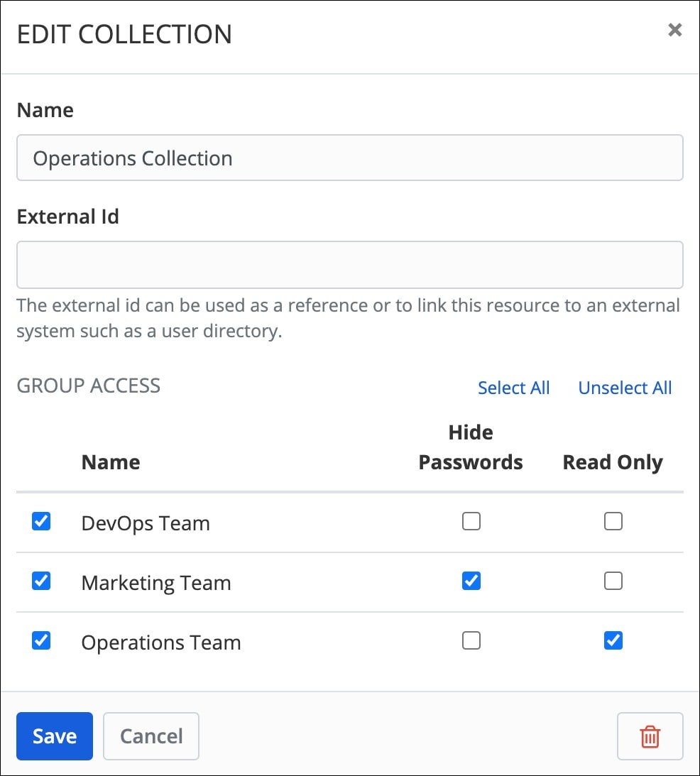Cancel editing the collection
Screen dimensions: 700x776
[x=151, y=736]
